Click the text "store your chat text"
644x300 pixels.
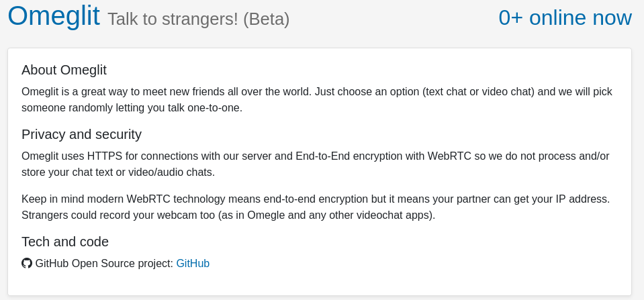click(71, 172)
